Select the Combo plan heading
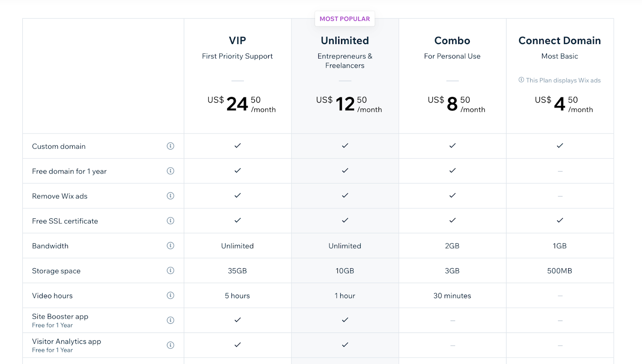Screen dimensions: 642x364 pos(452,40)
